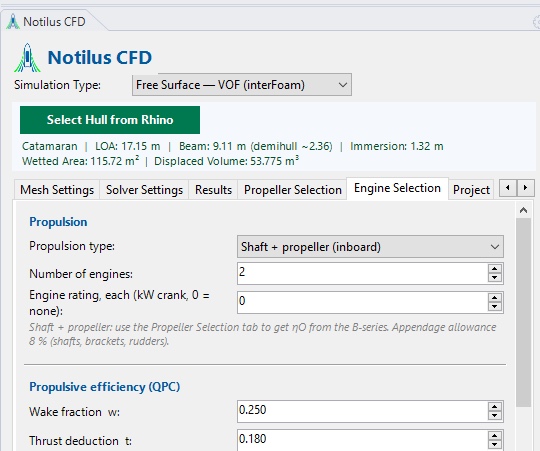
Task: Click the Thrust deduction t field
Action: (x=362, y=440)
